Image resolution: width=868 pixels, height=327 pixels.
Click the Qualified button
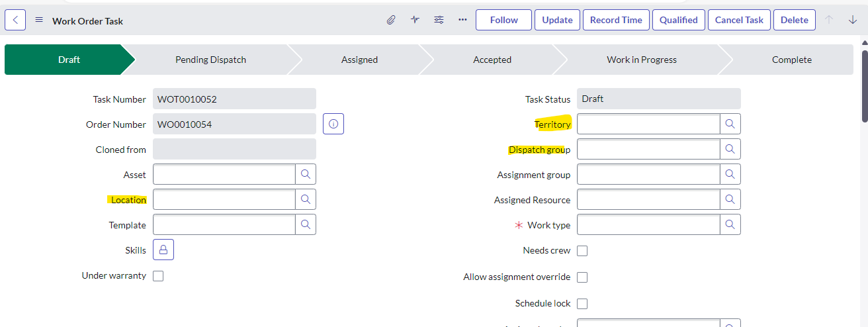click(679, 20)
